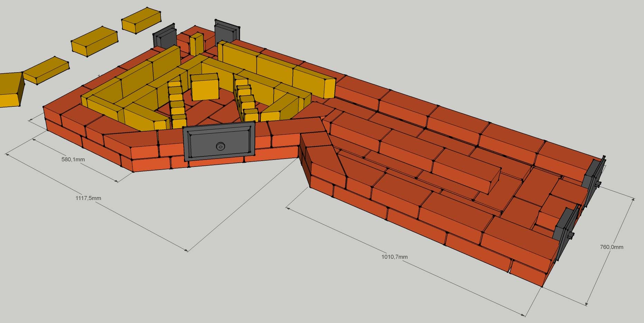
Task: Click the 580,1mm dimension label
Action: click(73, 160)
